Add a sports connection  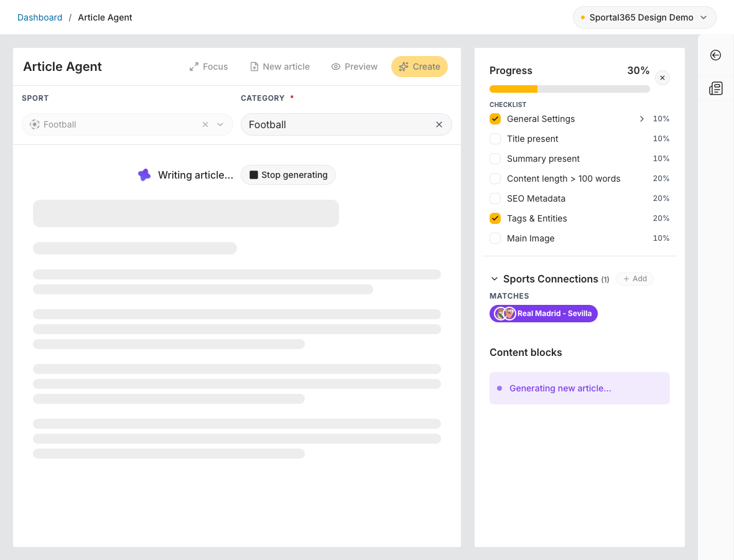click(x=634, y=279)
